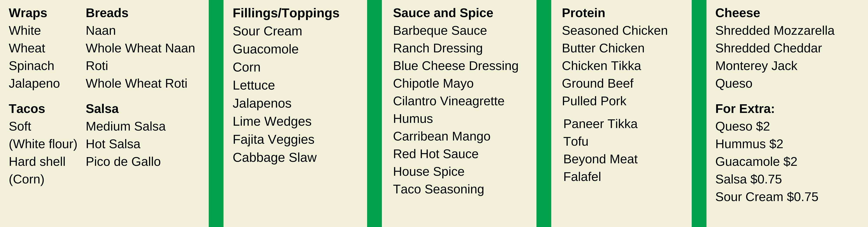Choose Cabbage Slaw
868x227 pixels.
tap(275, 158)
